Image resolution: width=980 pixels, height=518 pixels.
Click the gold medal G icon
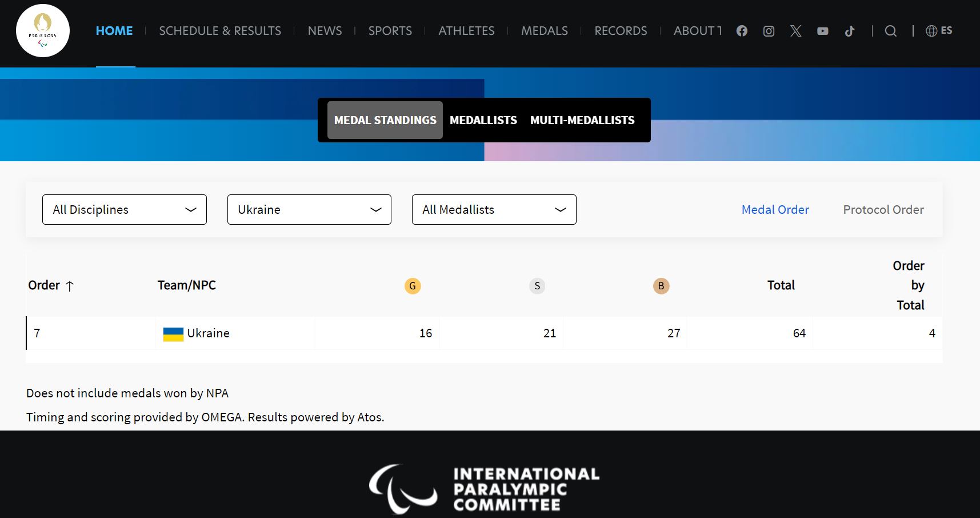(413, 286)
